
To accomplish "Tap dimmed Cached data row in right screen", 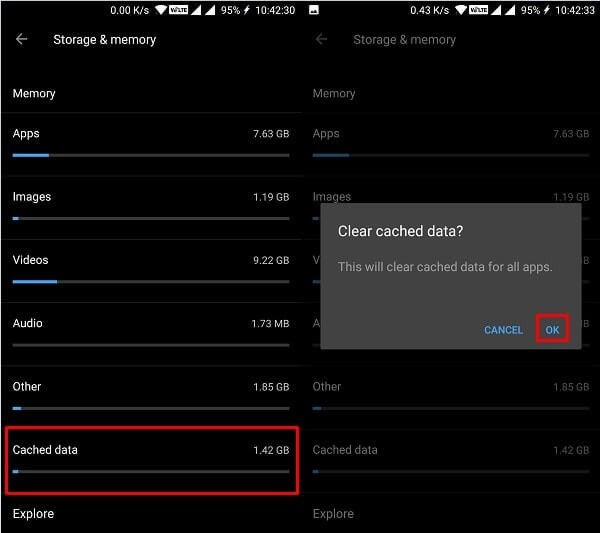I will click(451, 460).
